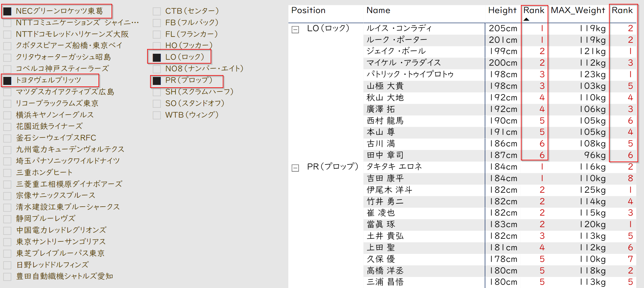Viewport: 644px width, 288px height.
Task: Click the 205cm height value
Action: click(x=503, y=28)
